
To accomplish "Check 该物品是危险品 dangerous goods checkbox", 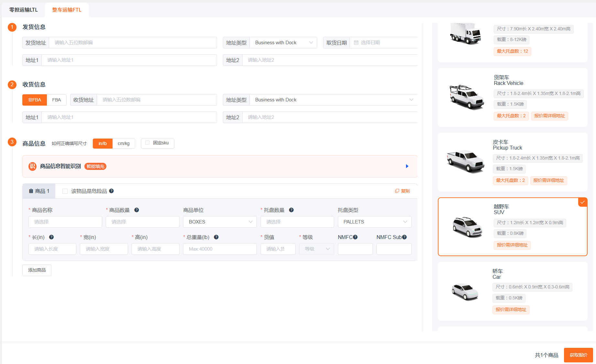I will tap(65, 191).
